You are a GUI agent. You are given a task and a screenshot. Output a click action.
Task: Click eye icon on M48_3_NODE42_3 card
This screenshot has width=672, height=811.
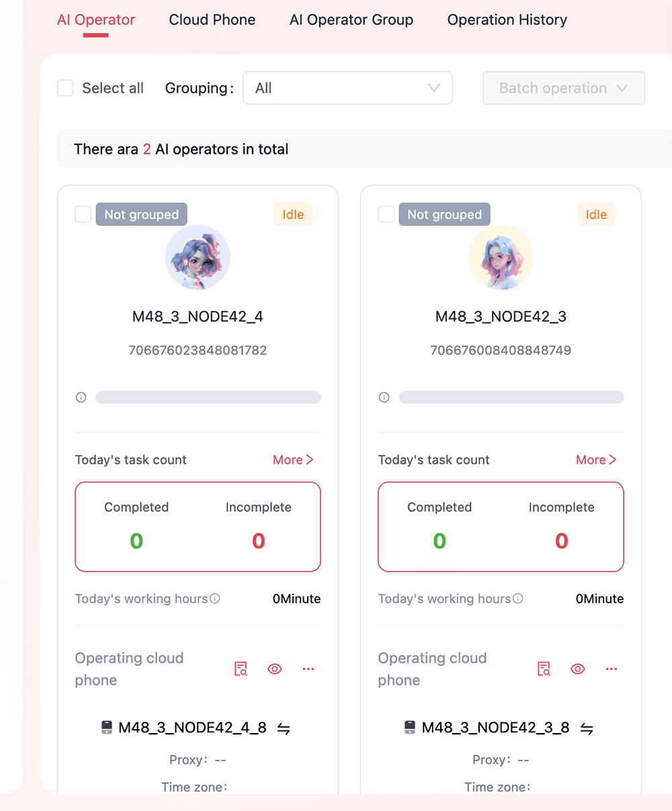[577, 669]
